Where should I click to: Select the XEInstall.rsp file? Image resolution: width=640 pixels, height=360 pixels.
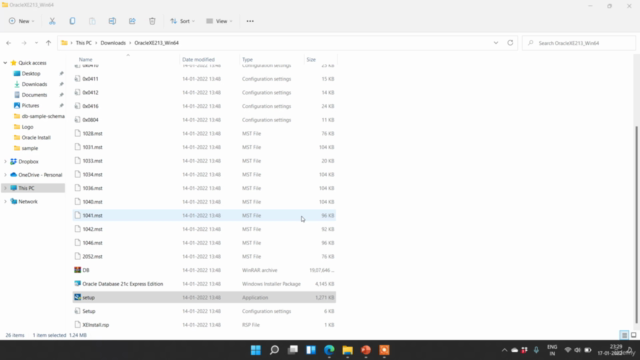click(x=204, y=325)
